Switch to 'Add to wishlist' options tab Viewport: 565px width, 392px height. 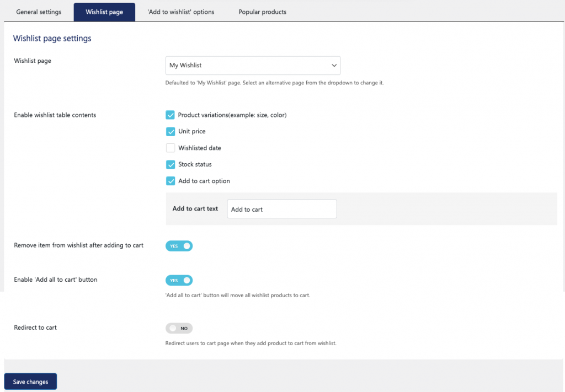click(181, 12)
